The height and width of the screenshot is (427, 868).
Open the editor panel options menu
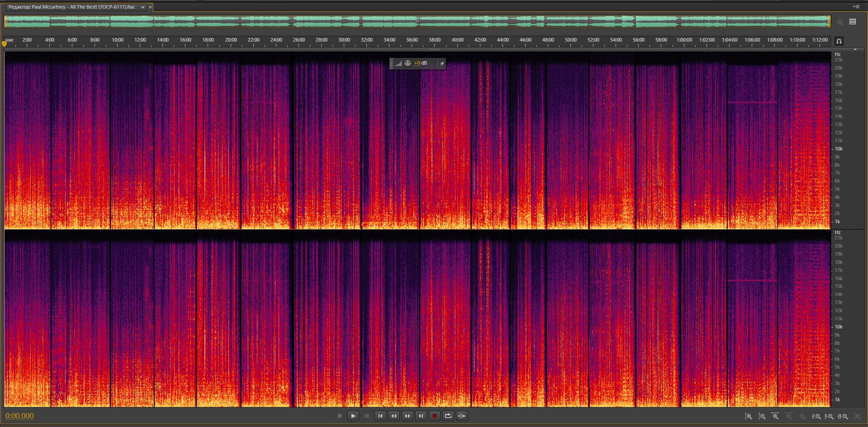[856, 7]
